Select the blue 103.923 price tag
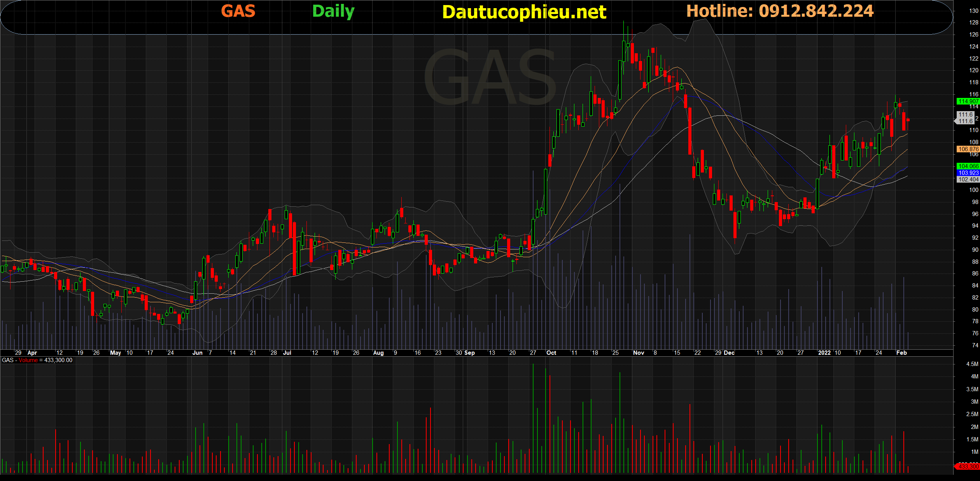 (968, 173)
